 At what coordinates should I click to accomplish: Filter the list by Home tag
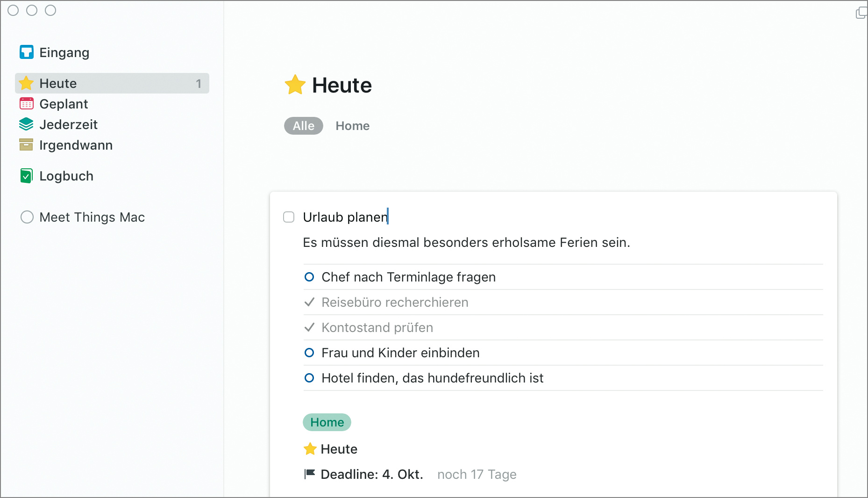(x=352, y=126)
